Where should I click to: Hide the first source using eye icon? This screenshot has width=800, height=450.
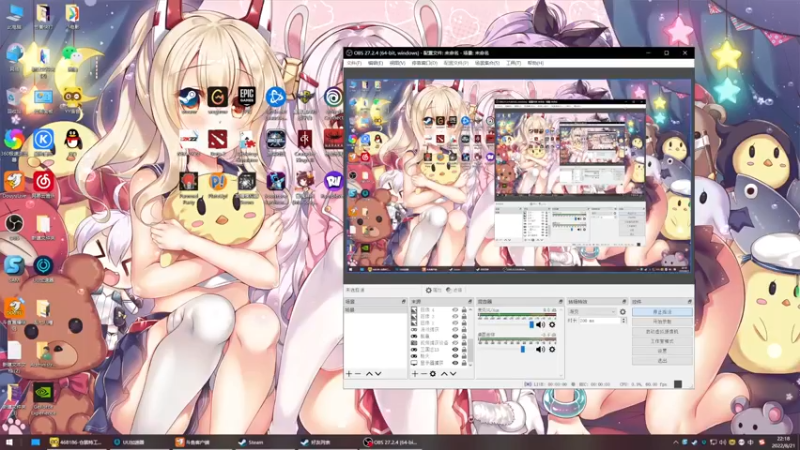coord(455,311)
